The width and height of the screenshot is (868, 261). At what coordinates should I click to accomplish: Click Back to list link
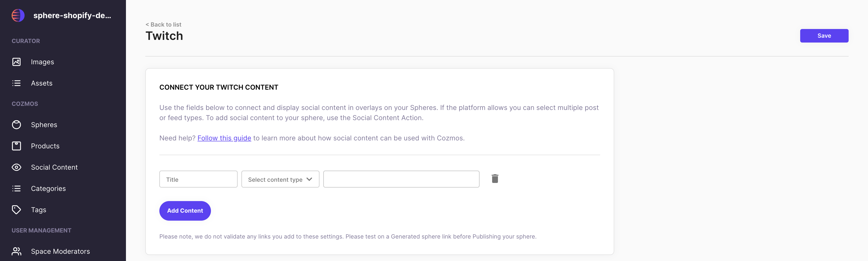(163, 25)
